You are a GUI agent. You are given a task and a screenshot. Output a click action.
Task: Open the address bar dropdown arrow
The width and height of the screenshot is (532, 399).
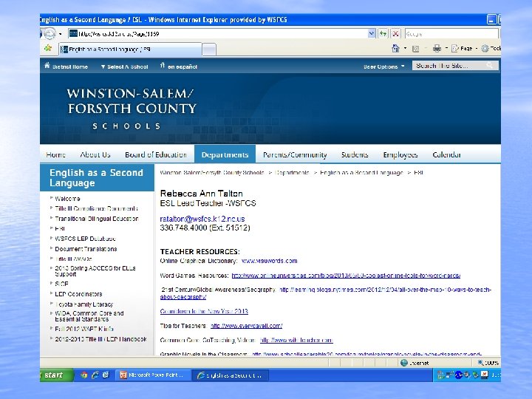click(372, 33)
